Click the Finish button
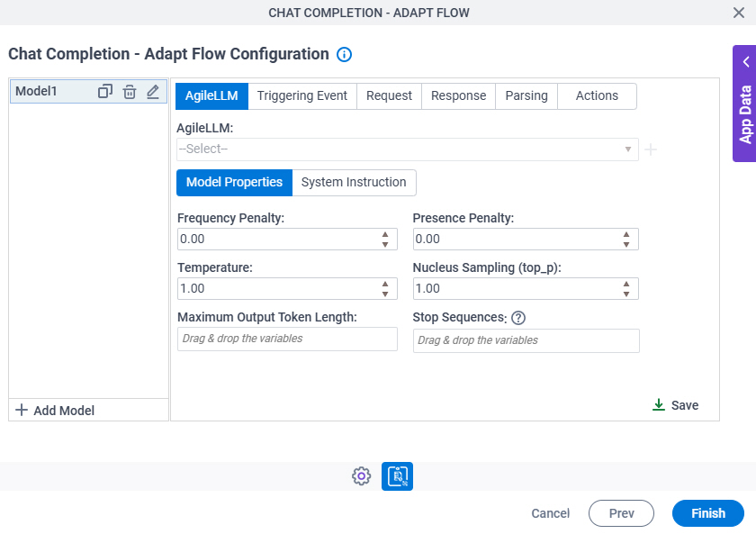This screenshot has height=534, width=756. [x=707, y=513]
